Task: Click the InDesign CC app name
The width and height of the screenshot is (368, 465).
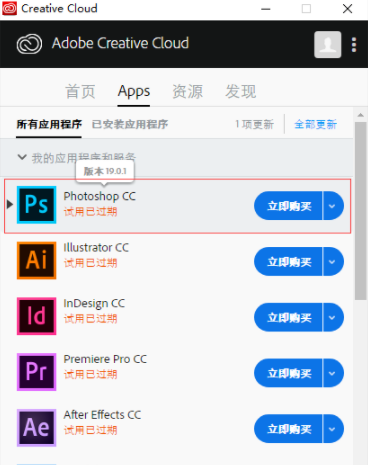Action: pos(94,304)
